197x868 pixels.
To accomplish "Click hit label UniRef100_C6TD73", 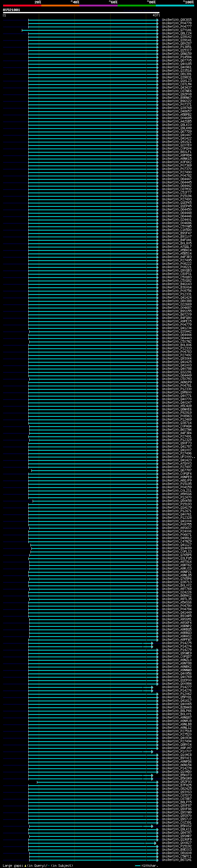I will pos(177,795).
